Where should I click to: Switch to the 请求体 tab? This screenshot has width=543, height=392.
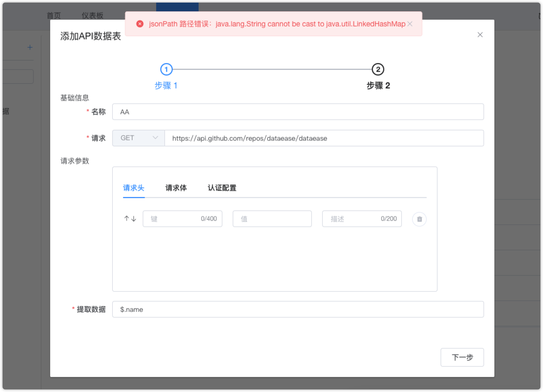[176, 188]
